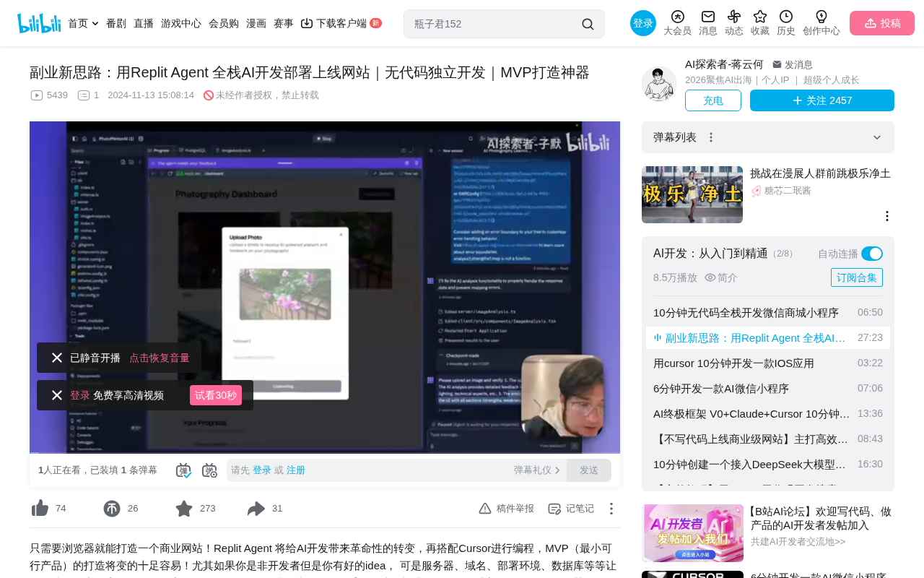924x578 pixels.
Task: Follow the uploader with 关注 button
Action: pos(822,100)
